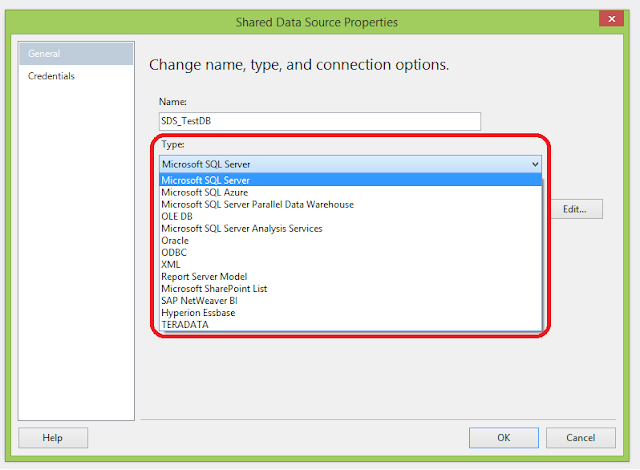640x470 pixels.
Task: Choose Microsoft SQL Azure type
Action: click(x=350, y=192)
